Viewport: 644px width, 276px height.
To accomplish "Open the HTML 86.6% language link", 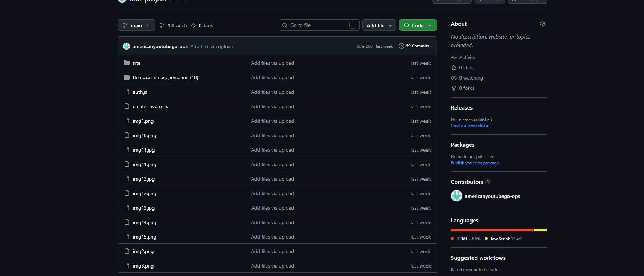I will (466, 239).
